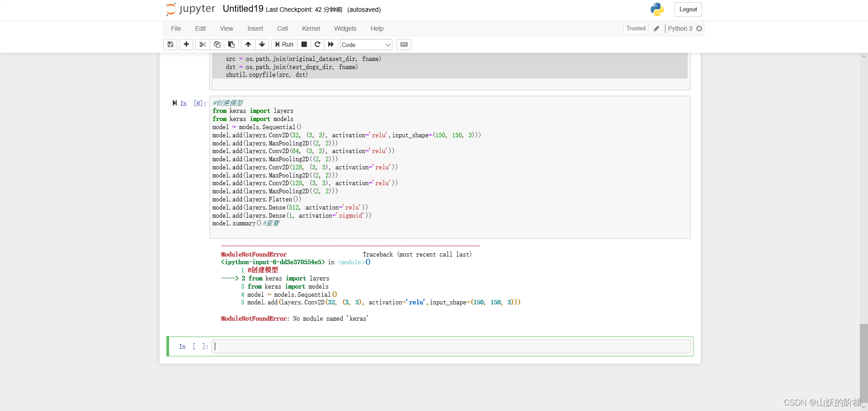
Task: Click the ModuleNotFoundError traceback header
Action: (x=254, y=255)
